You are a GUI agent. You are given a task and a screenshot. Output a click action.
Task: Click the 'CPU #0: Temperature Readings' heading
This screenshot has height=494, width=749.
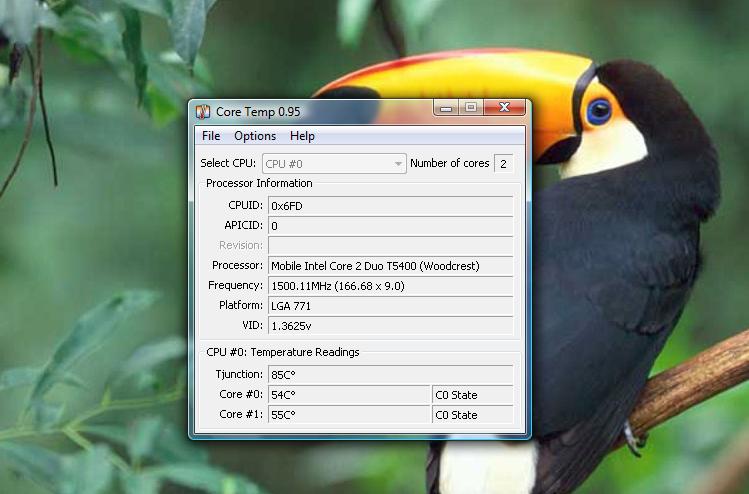[283, 352]
